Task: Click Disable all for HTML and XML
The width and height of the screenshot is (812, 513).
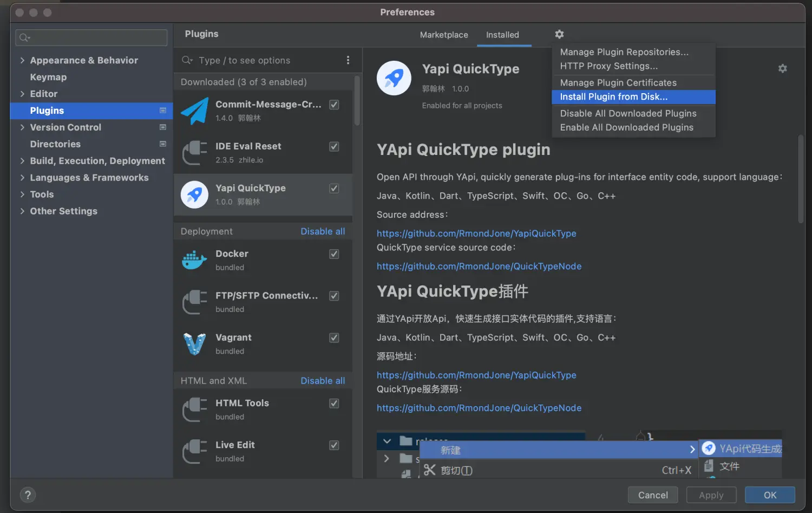Action: (x=323, y=381)
